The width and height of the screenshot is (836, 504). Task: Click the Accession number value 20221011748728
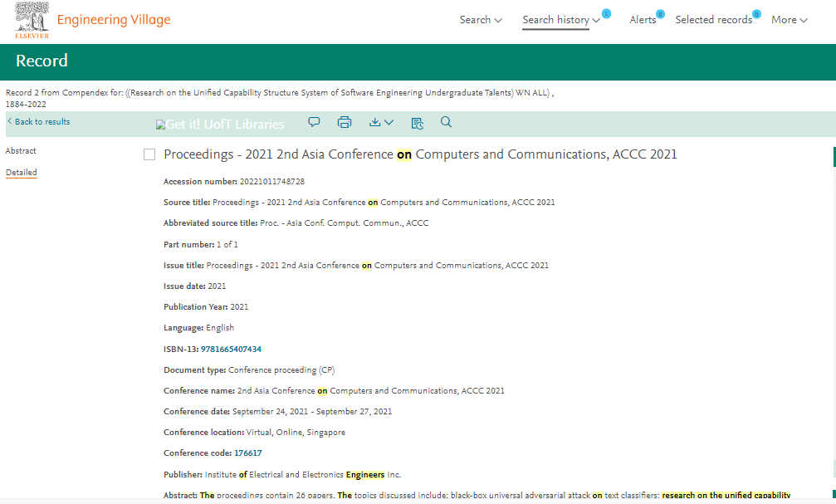[272, 182]
